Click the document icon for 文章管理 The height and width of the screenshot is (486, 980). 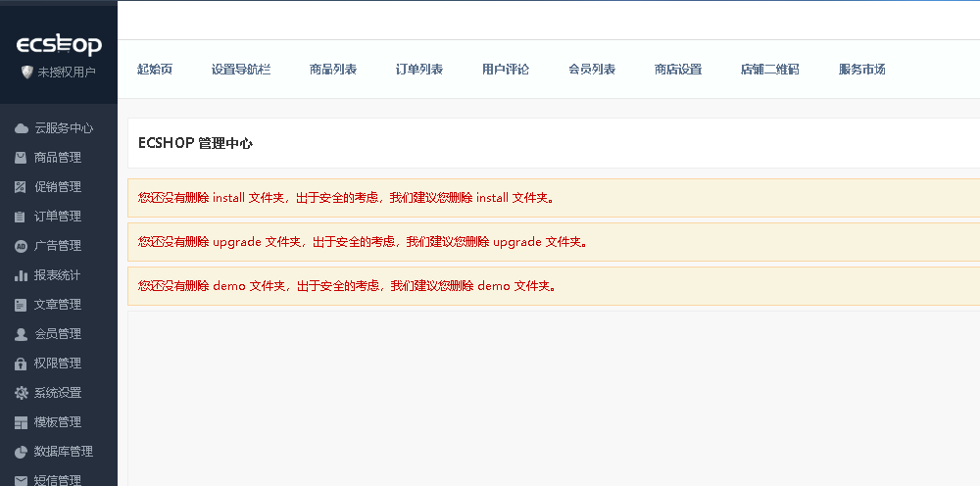(x=21, y=305)
